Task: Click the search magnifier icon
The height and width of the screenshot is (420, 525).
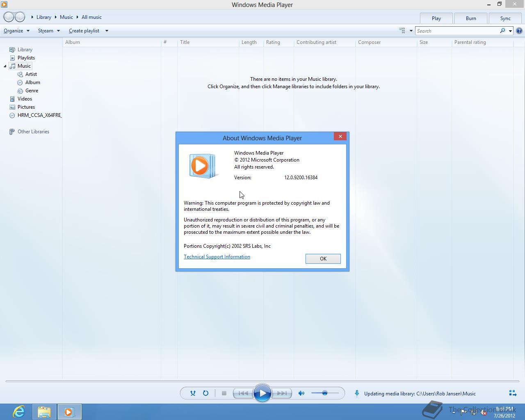Action: [x=502, y=31]
